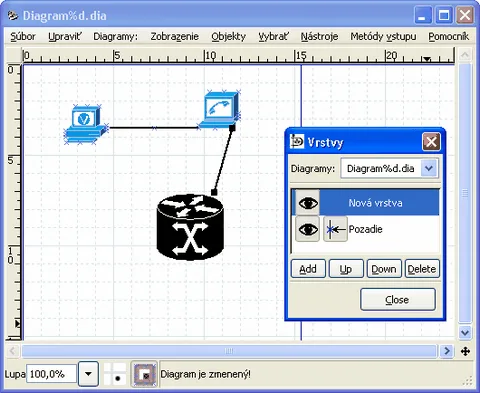480x393 pixels.
Task: Toggle the object snapping button
Action: tap(144, 374)
